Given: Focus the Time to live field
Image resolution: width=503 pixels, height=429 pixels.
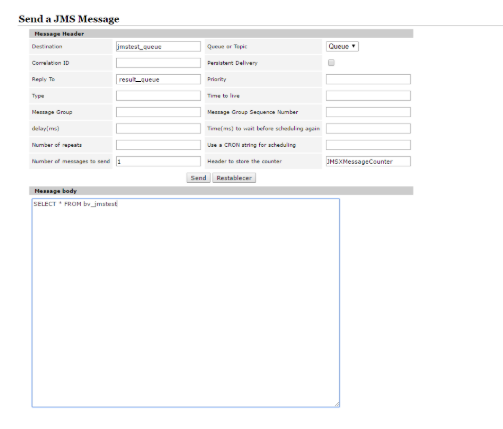Looking at the screenshot, I should (368, 96).
